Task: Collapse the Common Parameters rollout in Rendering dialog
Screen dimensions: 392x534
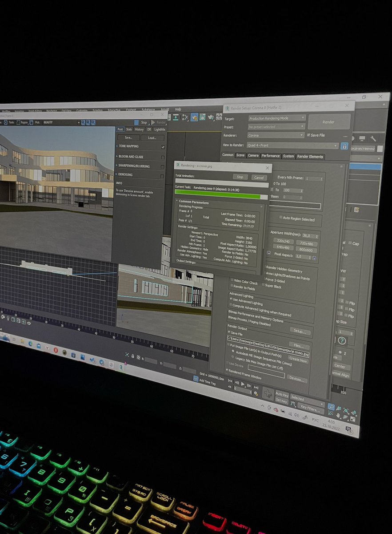Action: (193, 202)
